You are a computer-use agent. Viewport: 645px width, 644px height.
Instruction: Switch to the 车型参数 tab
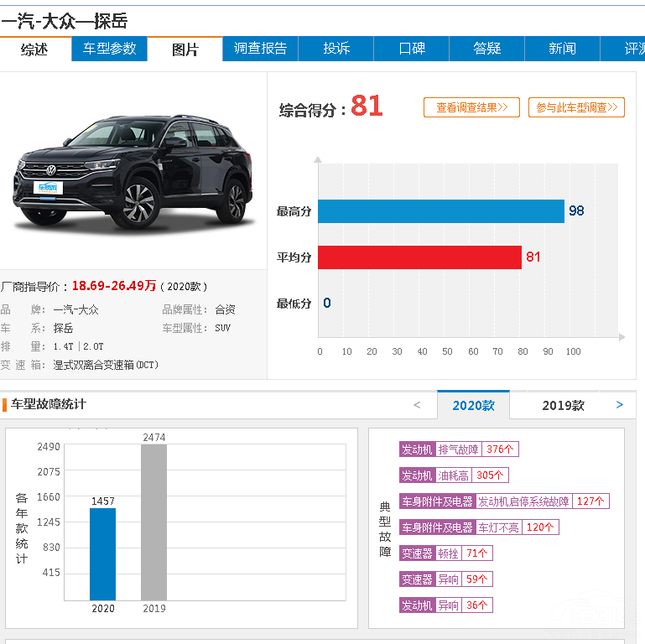[x=109, y=49]
